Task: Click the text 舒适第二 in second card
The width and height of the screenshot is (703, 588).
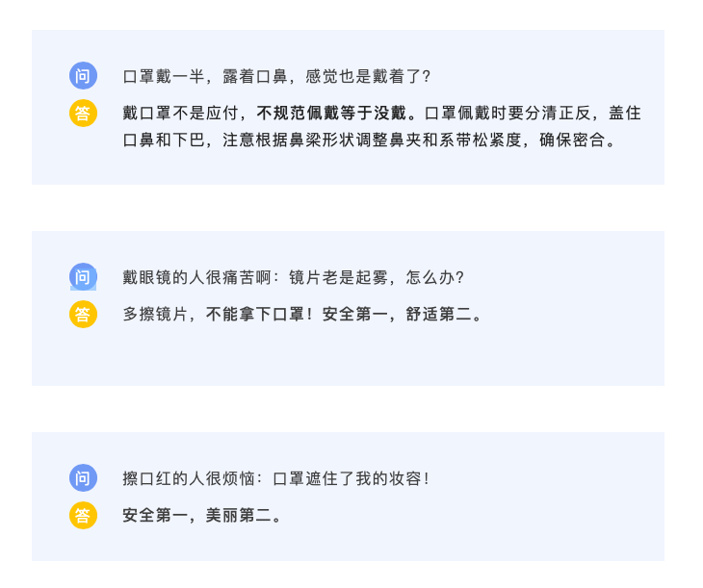Action: coord(438,314)
